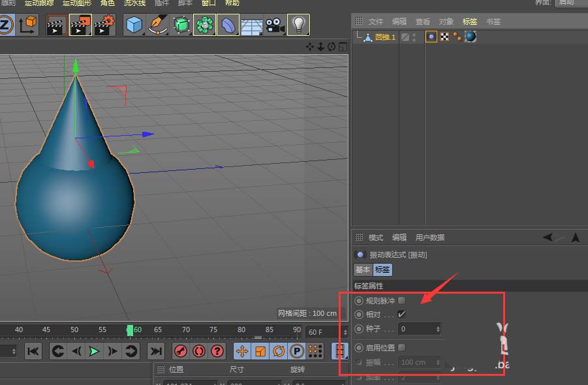Viewport: 588px width, 385px height.
Task: Click viewport orbit camera icon
Action: [x=332, y=46]
